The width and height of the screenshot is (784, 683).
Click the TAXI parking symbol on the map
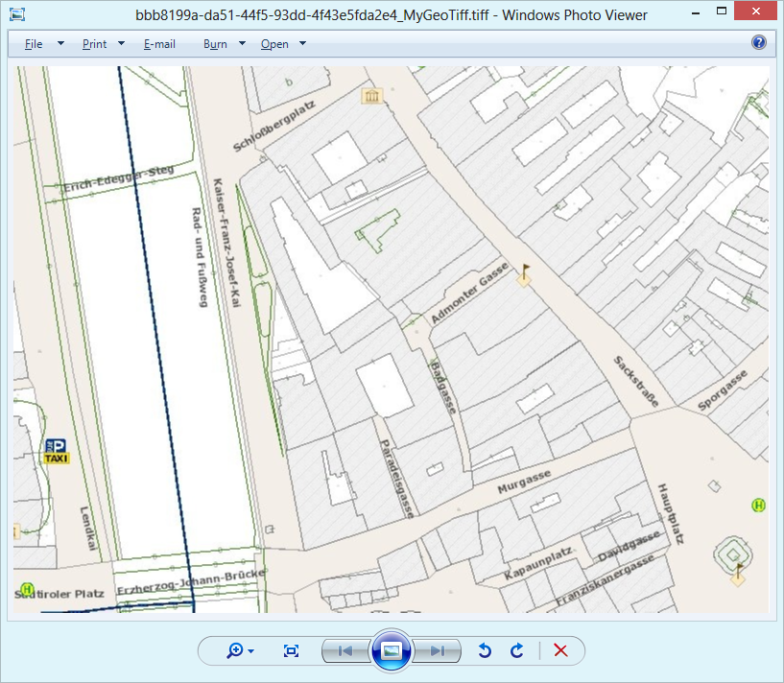click(x=57, y=451)
